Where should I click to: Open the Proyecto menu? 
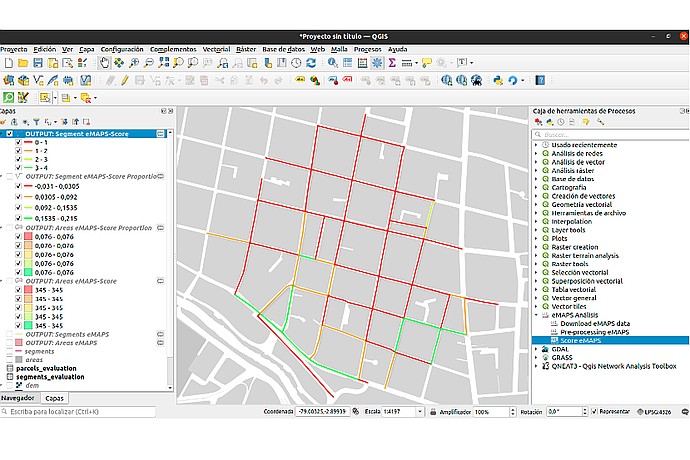[14, 49]
